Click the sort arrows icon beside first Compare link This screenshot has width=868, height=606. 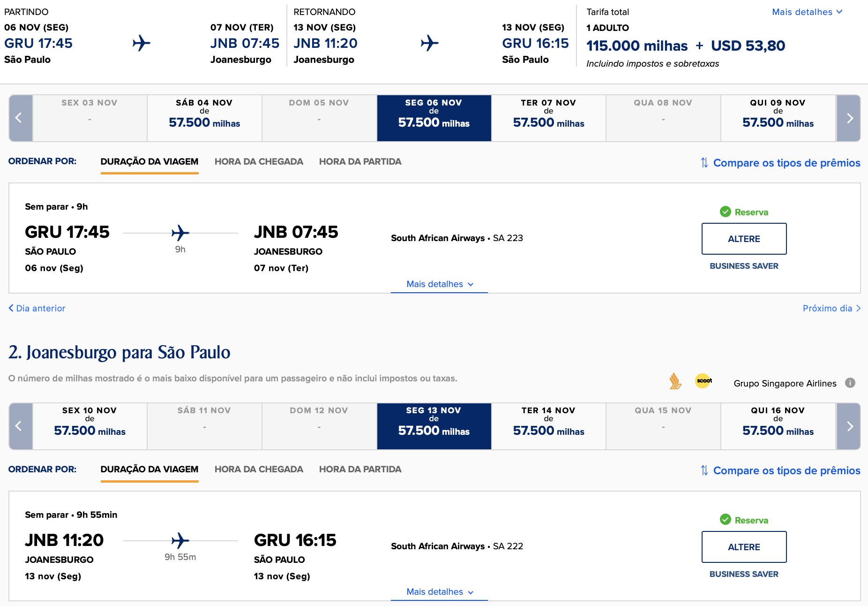704,163
